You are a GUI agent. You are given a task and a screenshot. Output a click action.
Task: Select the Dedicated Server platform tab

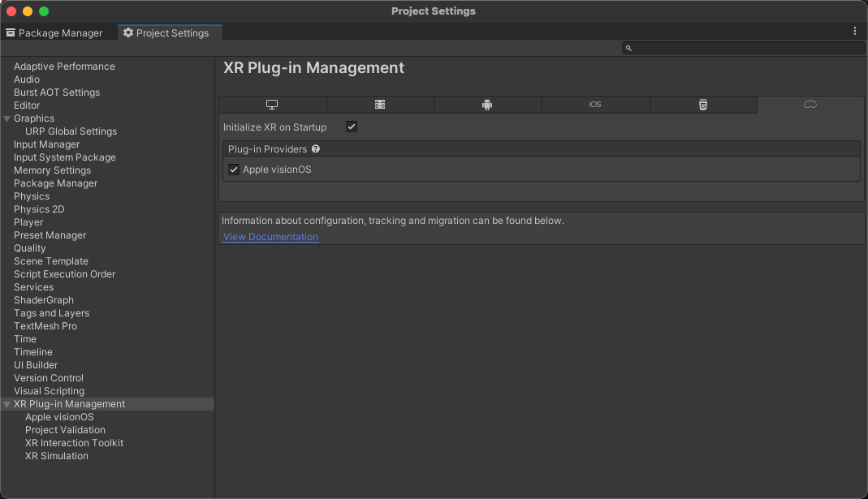tap(380, 105)
